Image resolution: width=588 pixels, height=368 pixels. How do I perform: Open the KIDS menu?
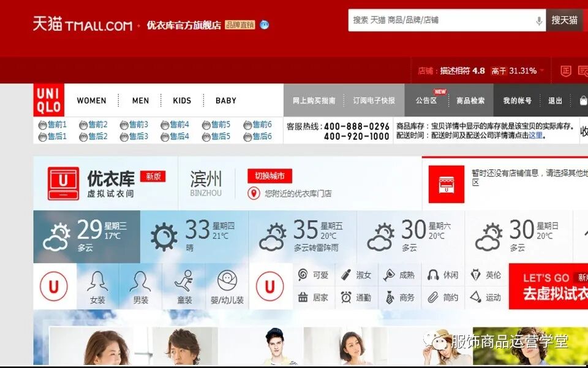182,101
